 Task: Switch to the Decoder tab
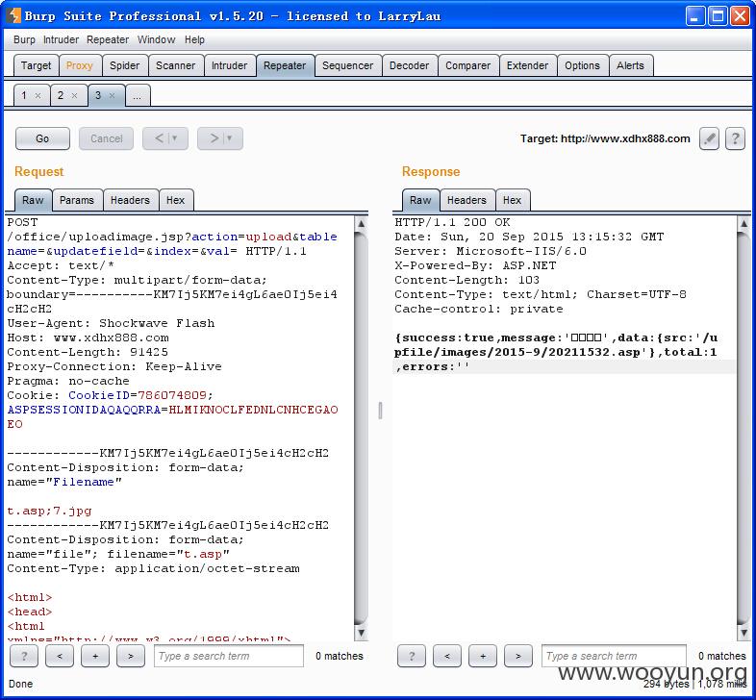click(x=410, y=65)
